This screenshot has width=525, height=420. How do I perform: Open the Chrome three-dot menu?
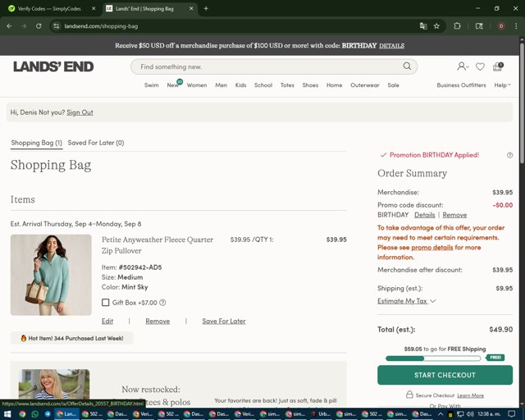click(516, 26)
